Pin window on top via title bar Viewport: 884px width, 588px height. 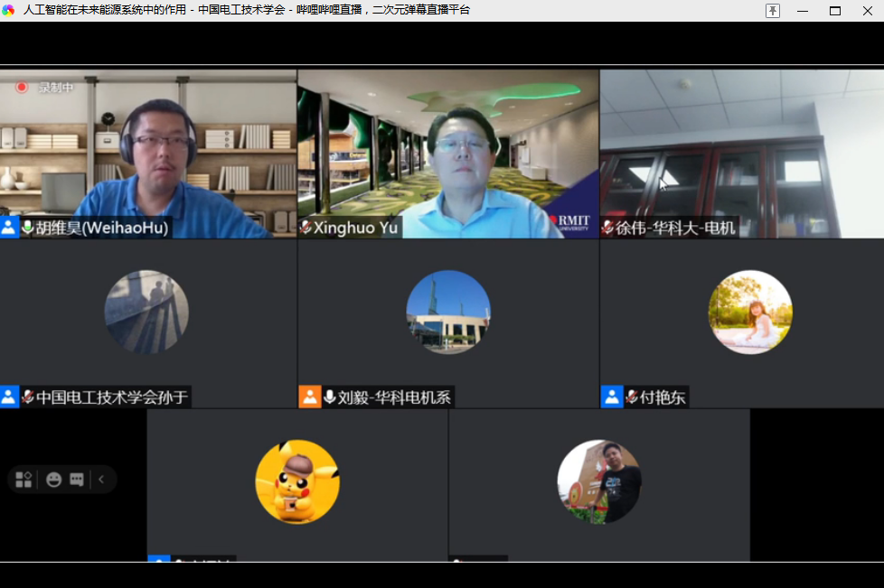pyautogui.click(x=773, y=11)
